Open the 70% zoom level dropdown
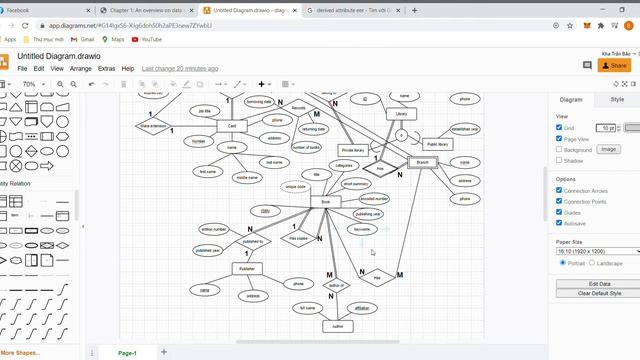 point(34,84)
